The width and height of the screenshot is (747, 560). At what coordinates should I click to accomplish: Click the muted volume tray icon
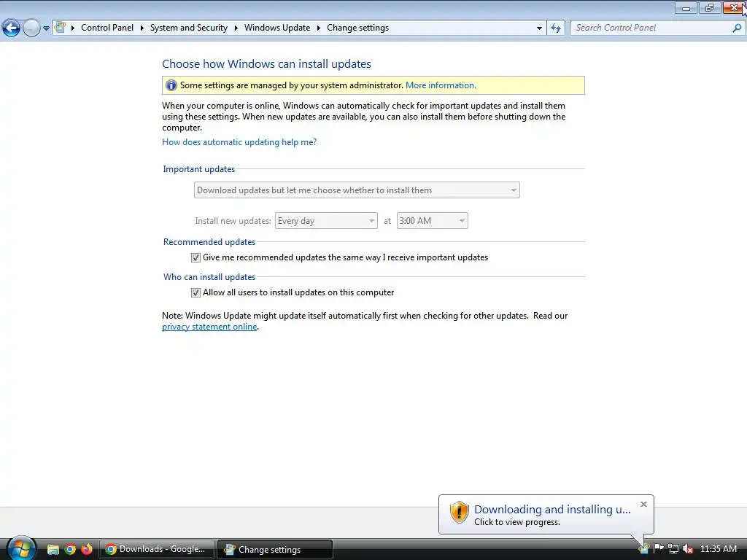[x=687, y=549]
